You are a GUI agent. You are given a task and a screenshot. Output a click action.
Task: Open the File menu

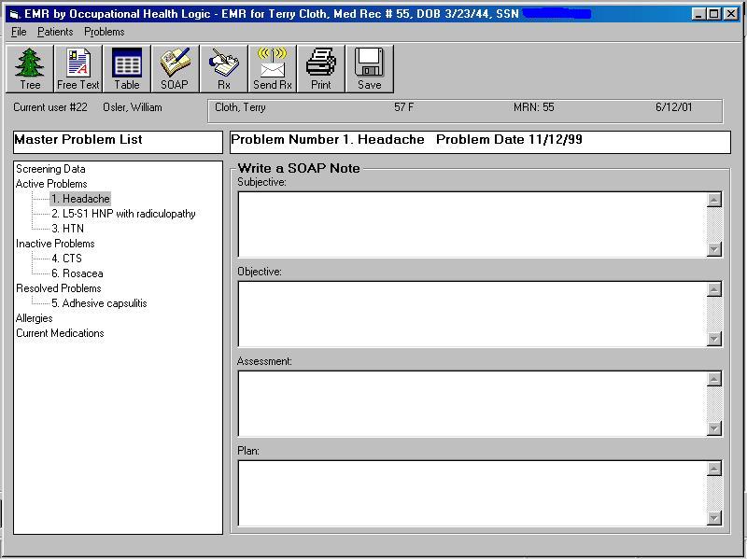coord(19,32)
